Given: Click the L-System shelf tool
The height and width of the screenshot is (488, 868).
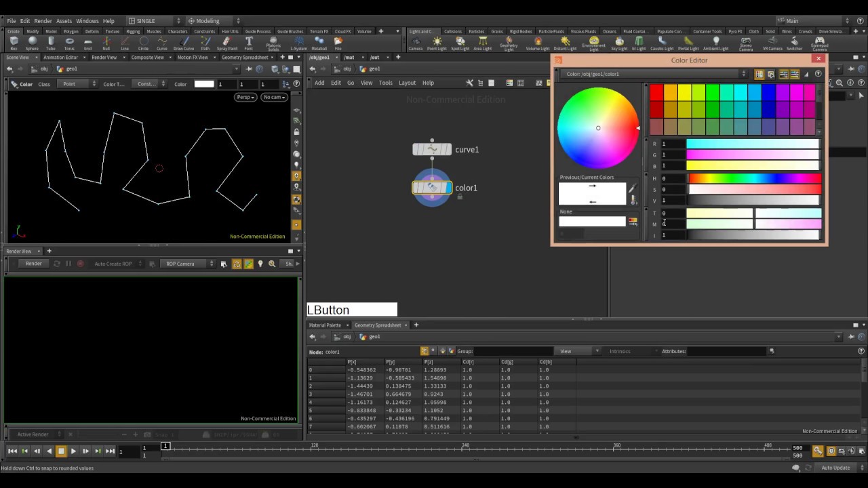Looking at the screenshot, I should pos(298,43).
